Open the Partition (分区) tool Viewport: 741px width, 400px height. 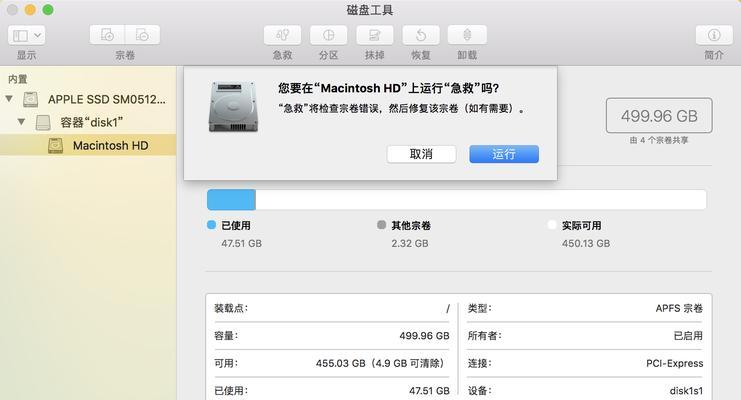tap(328, 35)
